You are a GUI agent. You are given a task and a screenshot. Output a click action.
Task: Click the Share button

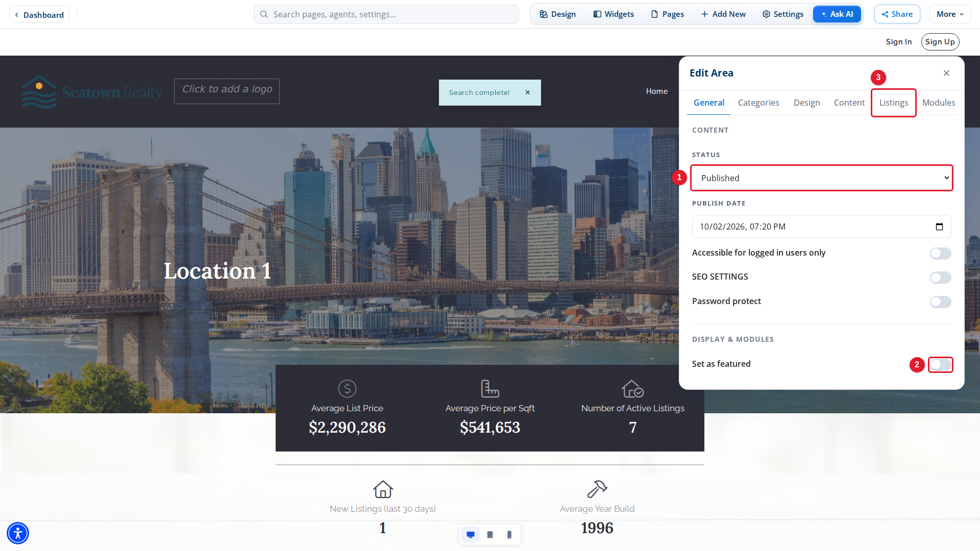click(897, 14)
